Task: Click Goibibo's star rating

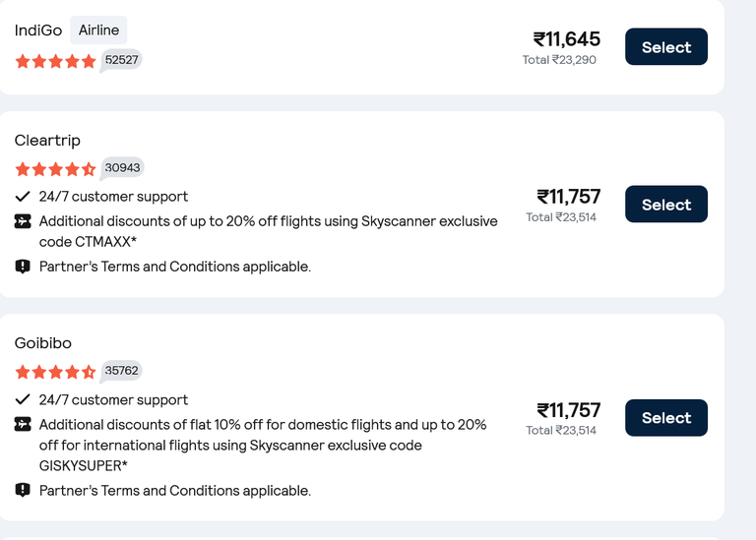Action: (x=55, y=372)
